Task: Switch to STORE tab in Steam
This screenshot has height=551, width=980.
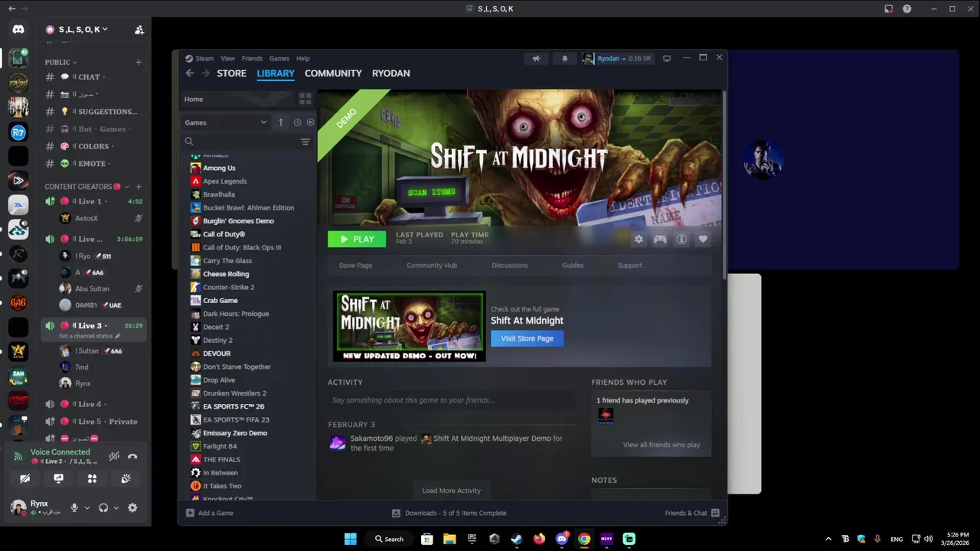Action: (x=231, y=73)
